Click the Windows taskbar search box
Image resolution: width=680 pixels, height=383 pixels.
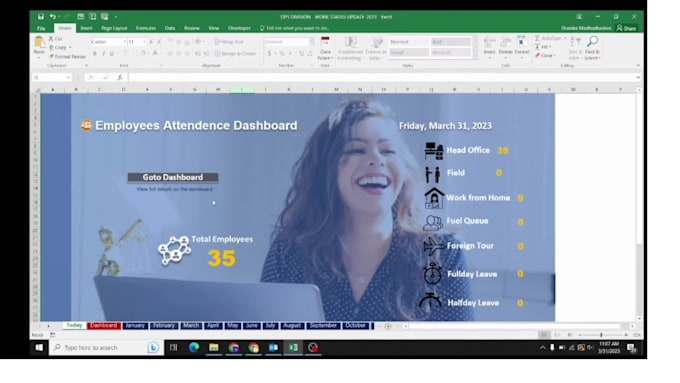coord(106,347)
